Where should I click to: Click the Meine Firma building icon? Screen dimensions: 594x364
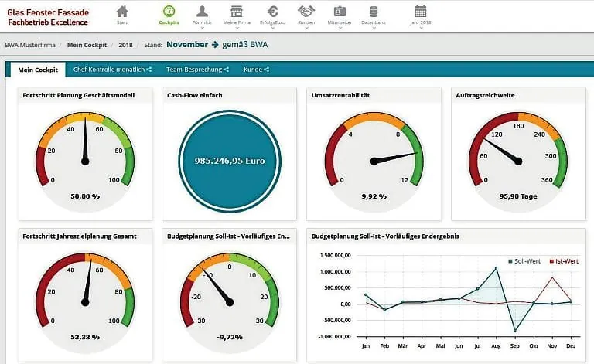pyautogui.click(x=237, y=12)
